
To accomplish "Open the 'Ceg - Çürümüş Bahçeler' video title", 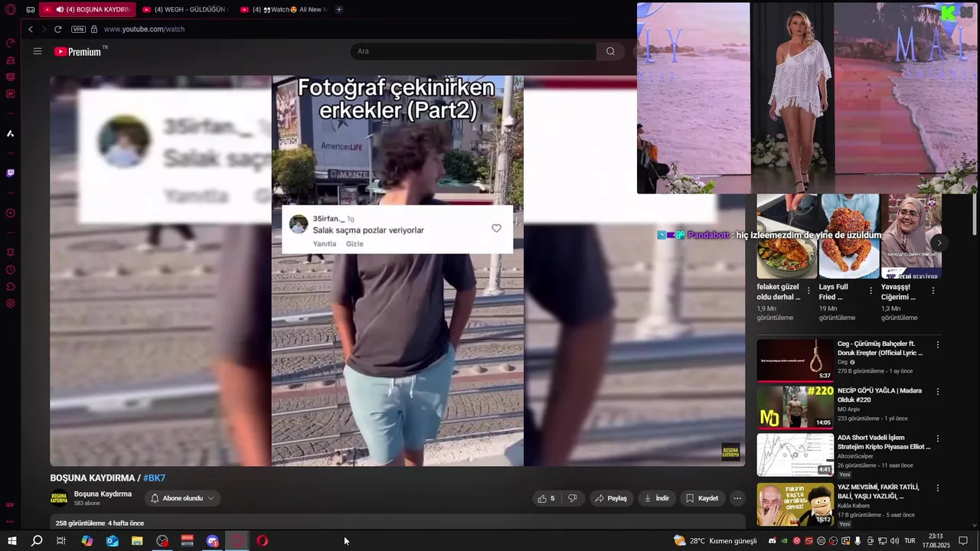I will (x=880, y=348).
